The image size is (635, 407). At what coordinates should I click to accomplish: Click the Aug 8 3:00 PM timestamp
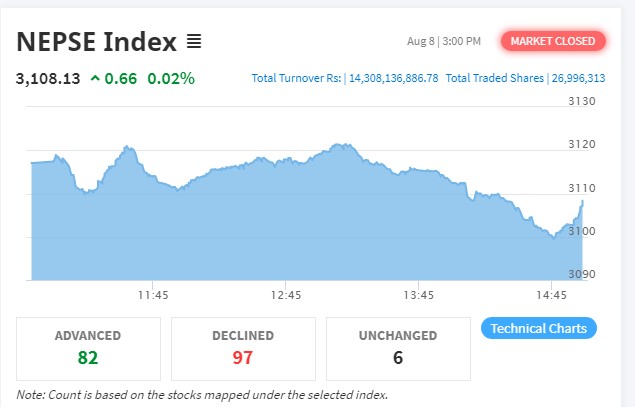click(x=444, y=41)
